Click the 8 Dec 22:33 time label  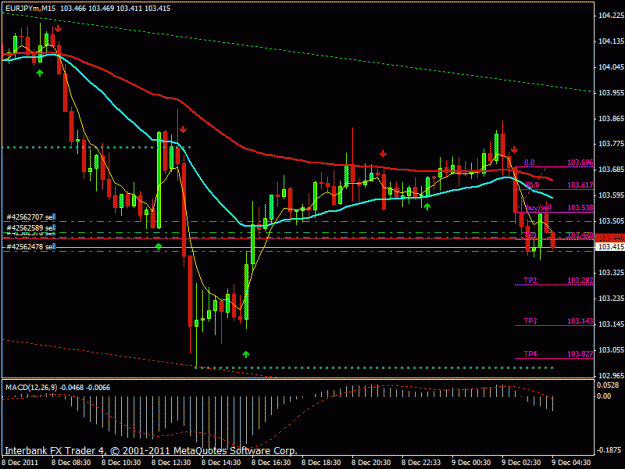(x=421, y=463)
